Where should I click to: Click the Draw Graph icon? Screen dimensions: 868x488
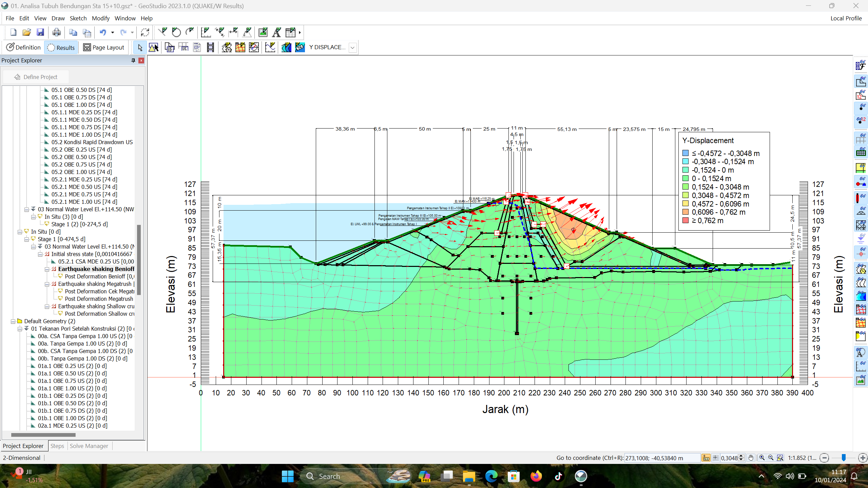(270, 47)
